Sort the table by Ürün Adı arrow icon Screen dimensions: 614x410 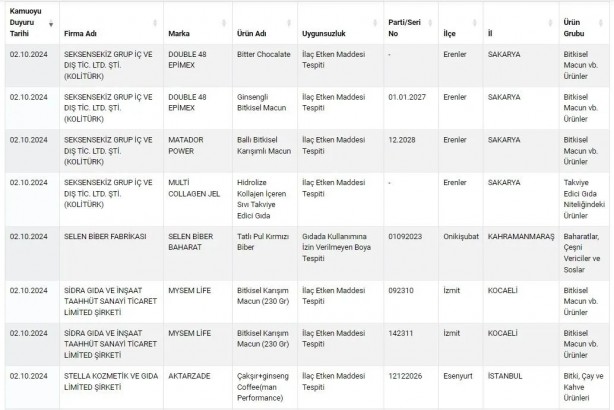click(294, 21)
